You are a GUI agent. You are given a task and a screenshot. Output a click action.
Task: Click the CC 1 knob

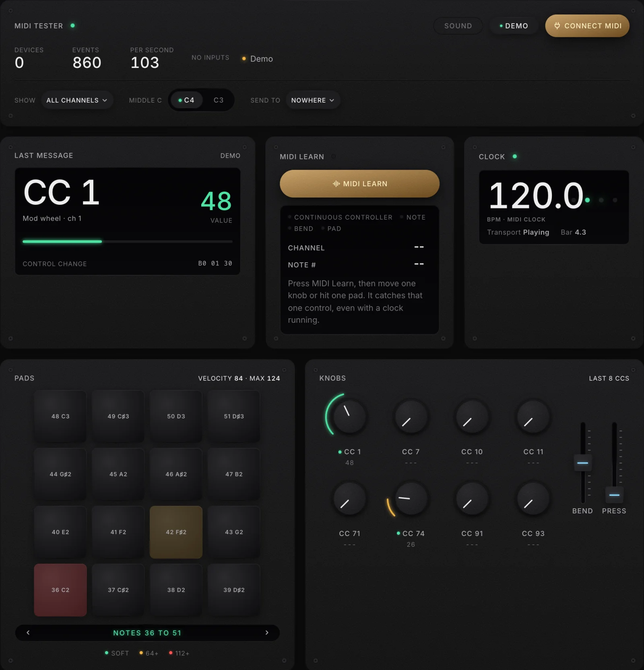[x=349, y=416]
